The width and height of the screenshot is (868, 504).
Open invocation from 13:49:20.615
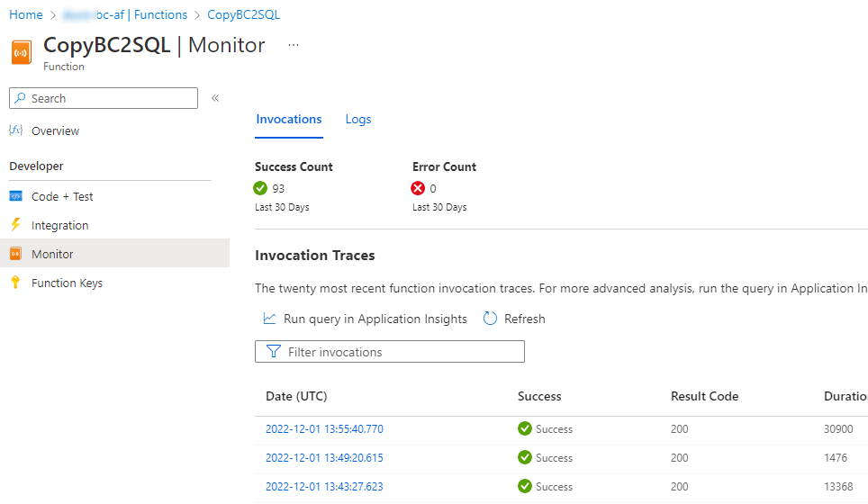324,458
